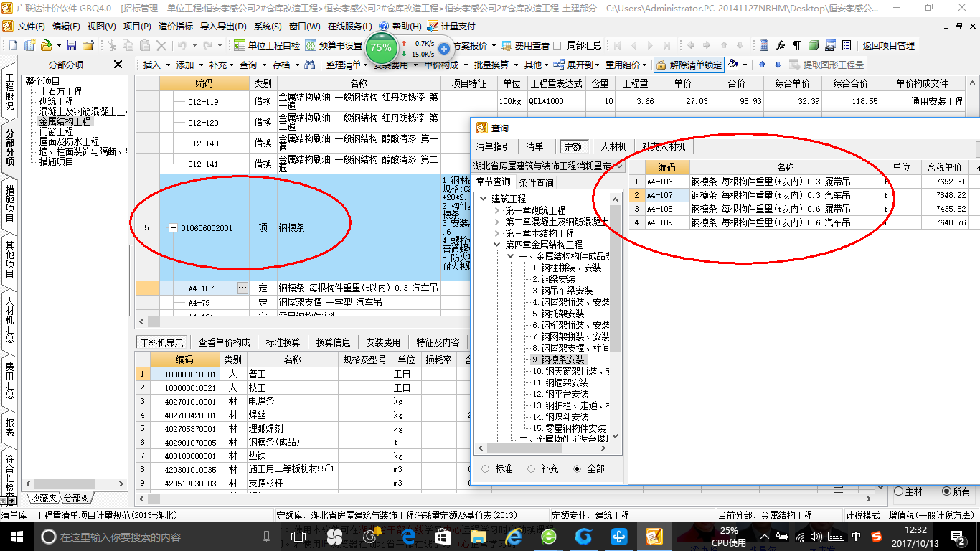The image size is (980, 551).
Task: Click the 返回项目管理 button
Action: tap(888, 45)
